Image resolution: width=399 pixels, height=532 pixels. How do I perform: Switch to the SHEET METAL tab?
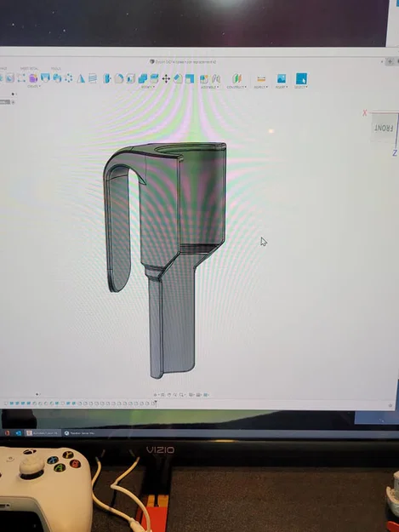pyautogui.click(x=29, y=69)
